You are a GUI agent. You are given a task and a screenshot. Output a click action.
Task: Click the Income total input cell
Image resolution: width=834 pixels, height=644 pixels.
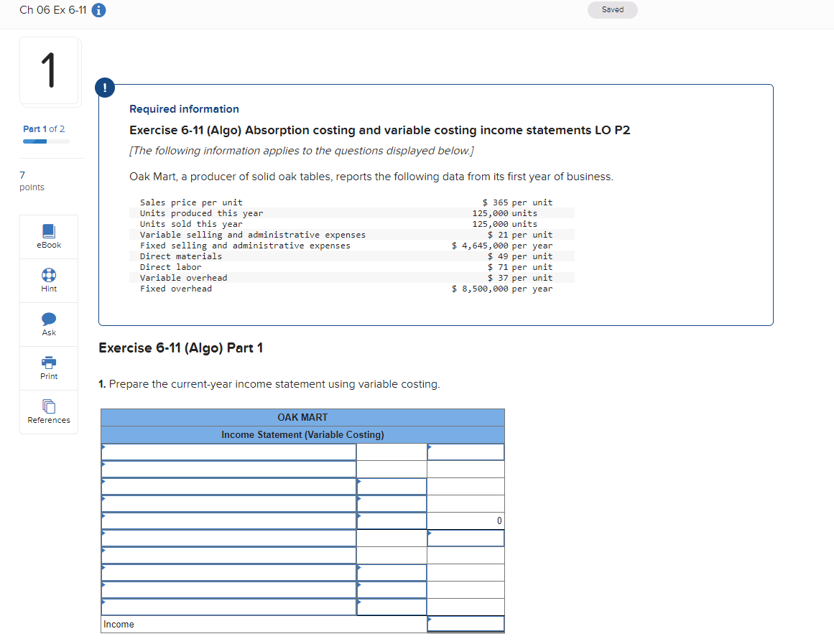pyautogui.click(x=465, y=624)
